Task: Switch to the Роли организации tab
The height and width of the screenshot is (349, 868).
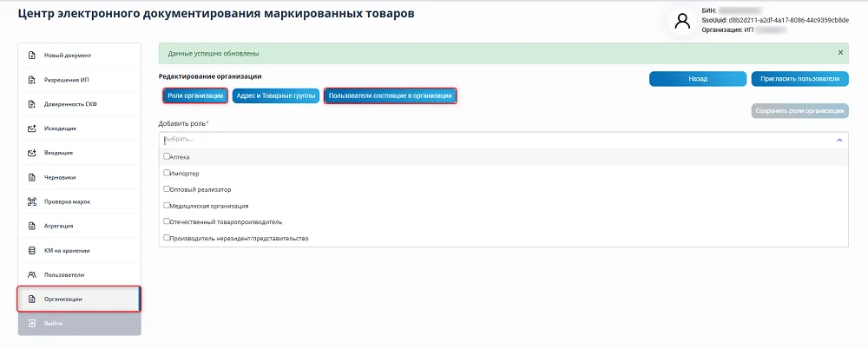Action: [x=195, y=95]
